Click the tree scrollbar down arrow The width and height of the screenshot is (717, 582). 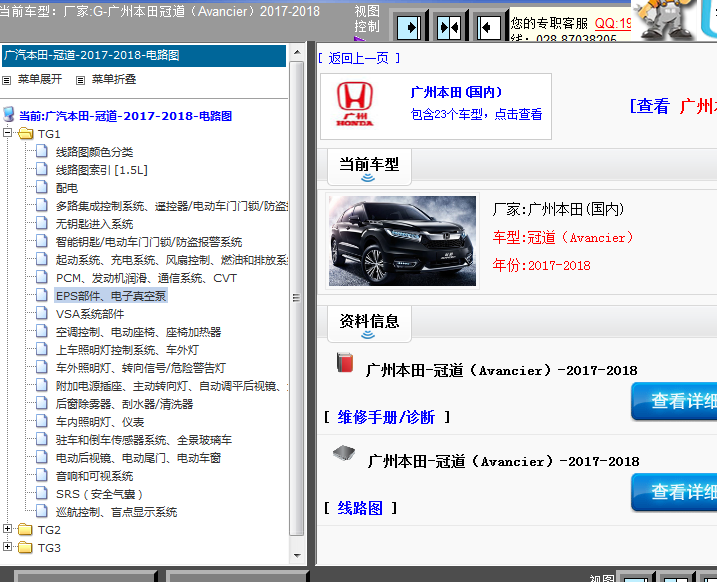tap(297, 555)
